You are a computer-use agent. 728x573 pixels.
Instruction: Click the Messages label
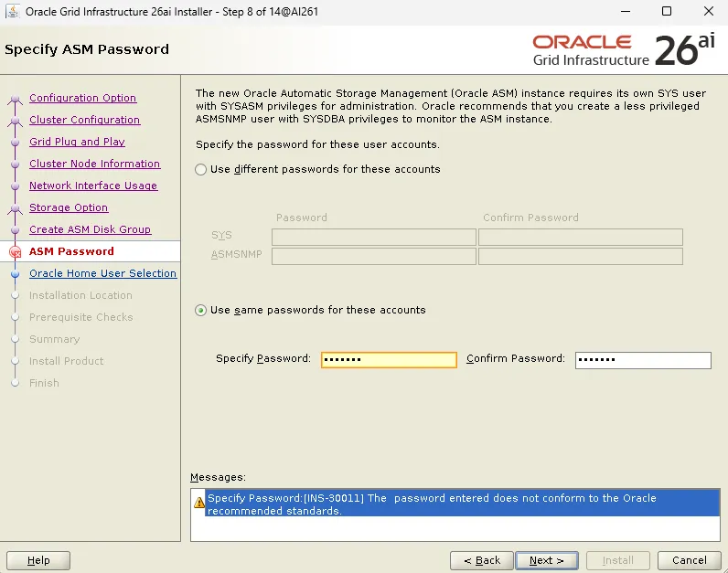coord(218,477)
